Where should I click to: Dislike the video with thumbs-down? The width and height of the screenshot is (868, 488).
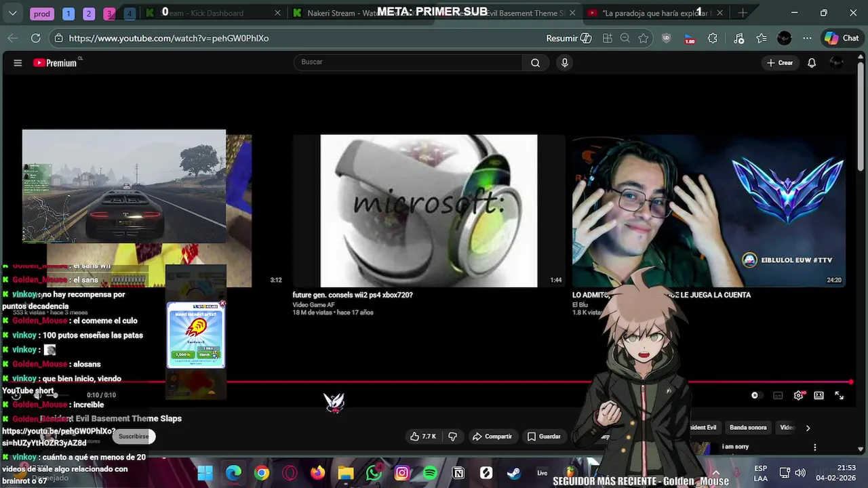452,436
